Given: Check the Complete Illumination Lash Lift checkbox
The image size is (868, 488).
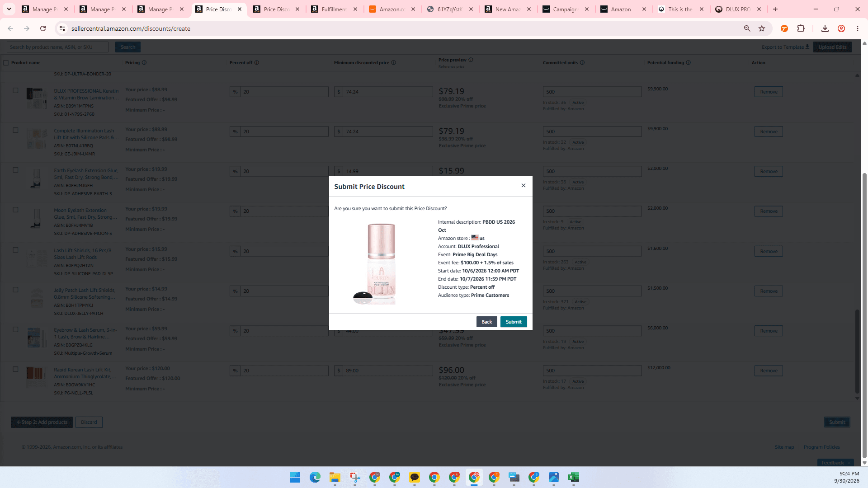Looking at the screenshot, I should coord(15,130).
